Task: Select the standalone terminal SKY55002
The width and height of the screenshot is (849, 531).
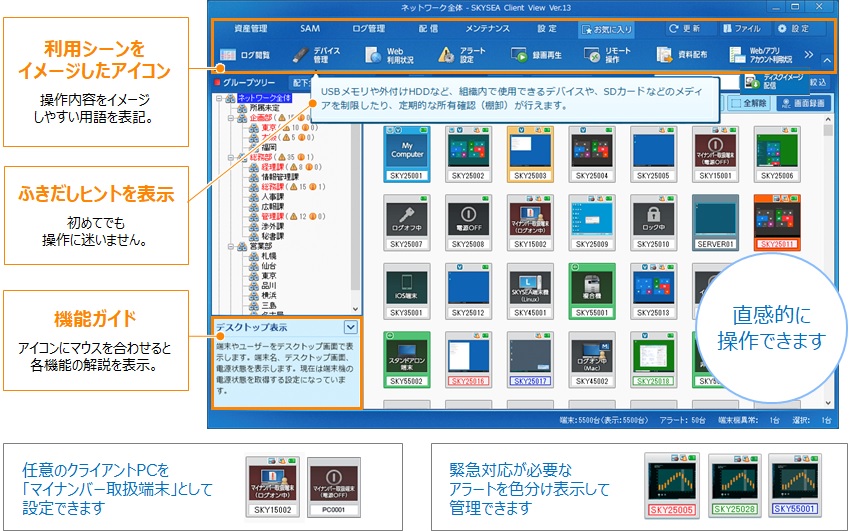Action: point(407,360)
